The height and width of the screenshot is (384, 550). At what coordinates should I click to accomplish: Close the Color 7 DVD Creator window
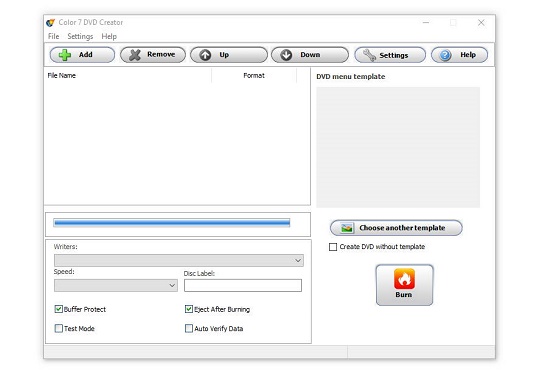(481, 23)
